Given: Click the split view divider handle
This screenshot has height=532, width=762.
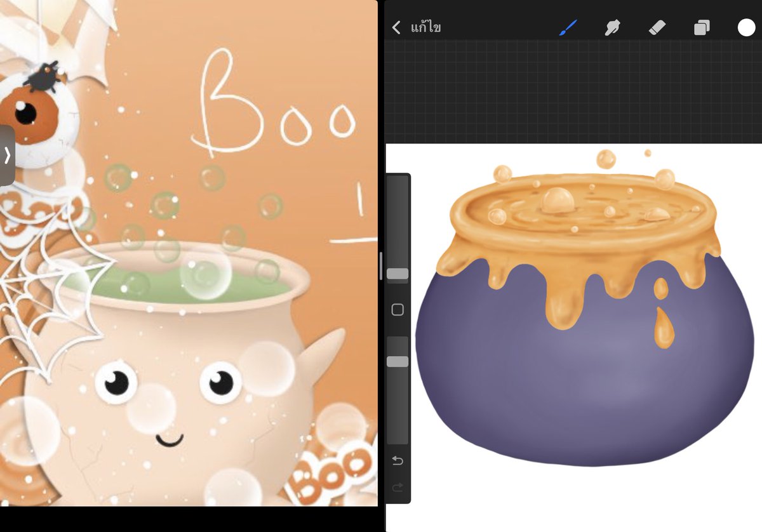Looking at the screenshot, I should 381,266.
